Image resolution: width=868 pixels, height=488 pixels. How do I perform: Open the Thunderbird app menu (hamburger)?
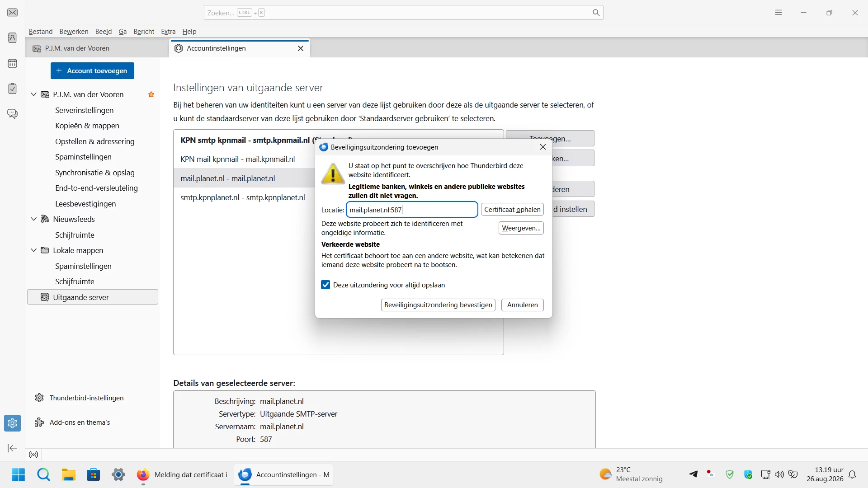[778, 13]
